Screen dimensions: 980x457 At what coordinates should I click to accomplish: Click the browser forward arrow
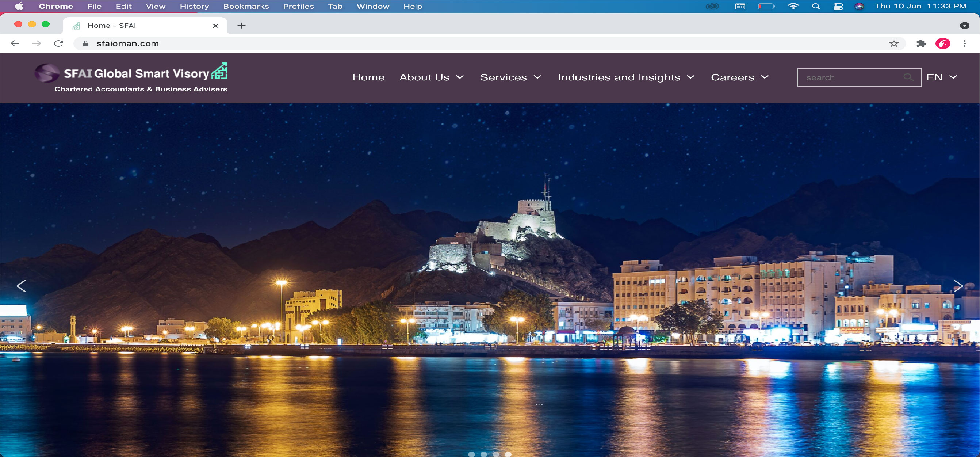(x=37, y=43)
